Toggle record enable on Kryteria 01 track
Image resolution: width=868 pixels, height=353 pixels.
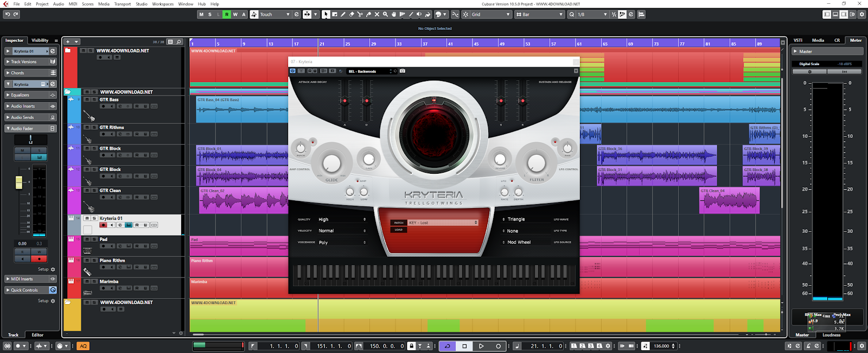click(x=103, y=225)
